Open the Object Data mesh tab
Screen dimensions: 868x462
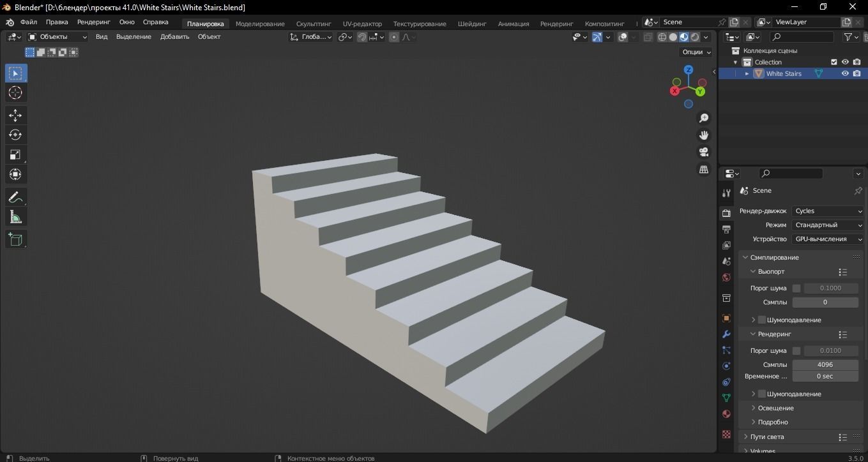click(x=726, y=398)
